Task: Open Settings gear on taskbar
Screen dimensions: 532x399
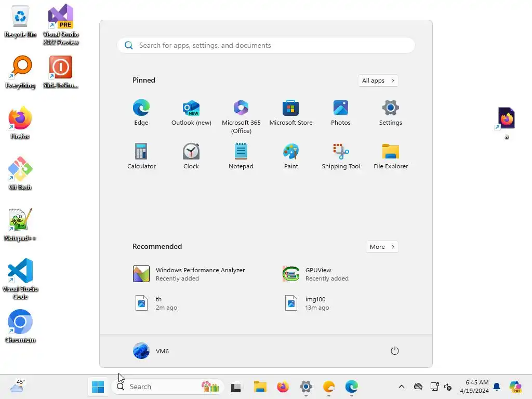Action: coord(305,387)
